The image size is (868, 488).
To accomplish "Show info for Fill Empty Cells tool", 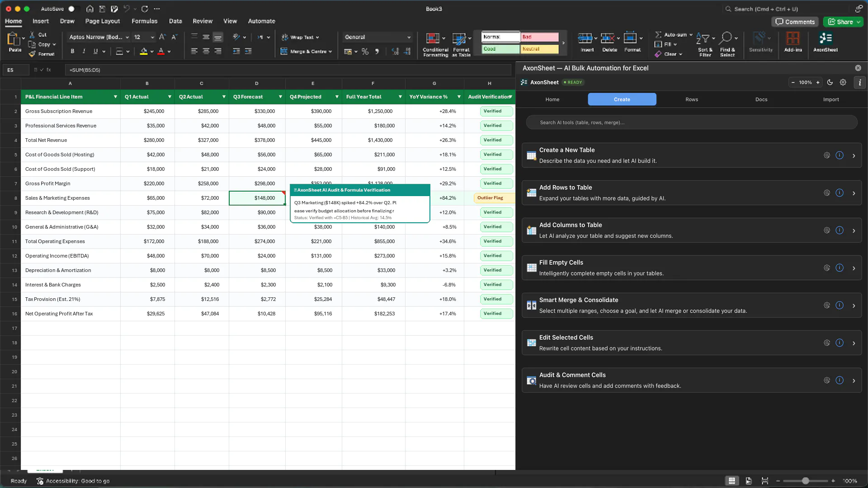I will (840, 268).
